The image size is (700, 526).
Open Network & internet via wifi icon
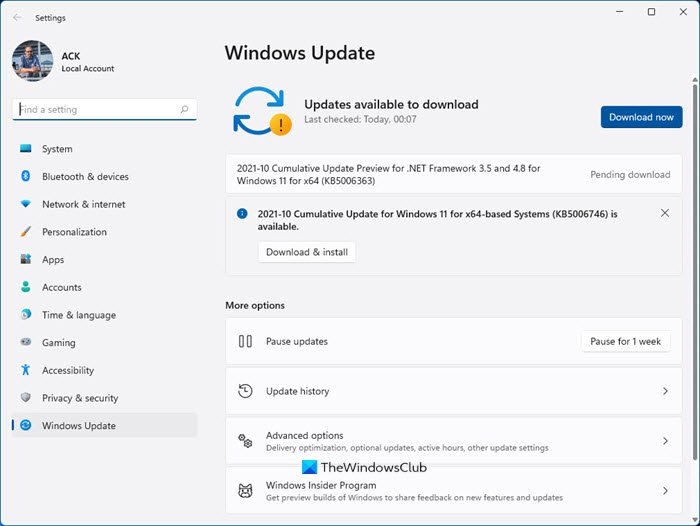click(25, 204)
